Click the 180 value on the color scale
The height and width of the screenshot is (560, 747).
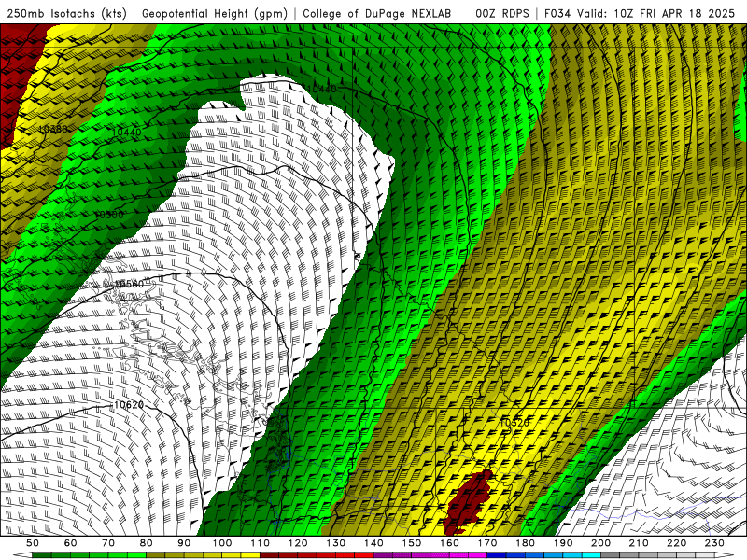click(x=525, y=543)
